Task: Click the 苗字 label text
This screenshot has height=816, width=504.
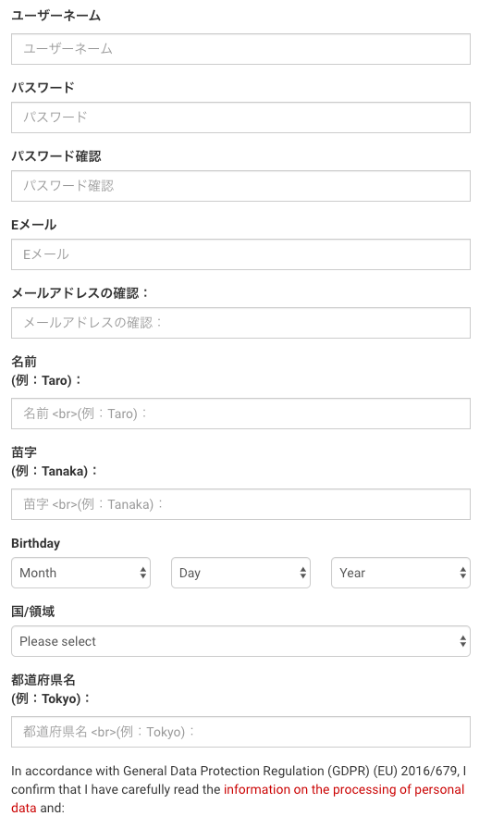Action: pos(24,452)
